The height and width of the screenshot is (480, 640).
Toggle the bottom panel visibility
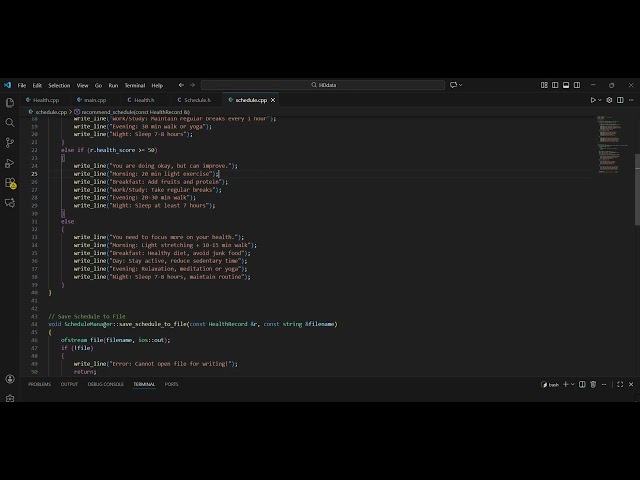[566, 85]
